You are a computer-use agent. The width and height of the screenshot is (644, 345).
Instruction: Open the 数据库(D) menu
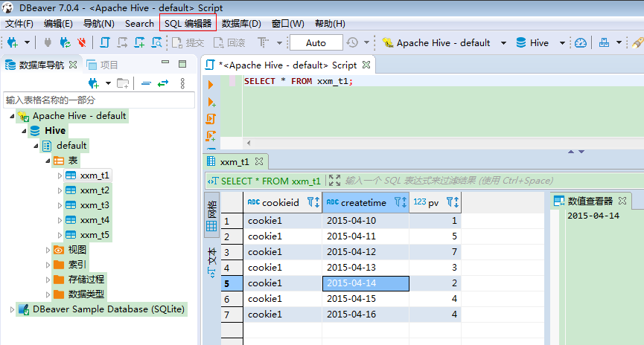pos(241,23)
